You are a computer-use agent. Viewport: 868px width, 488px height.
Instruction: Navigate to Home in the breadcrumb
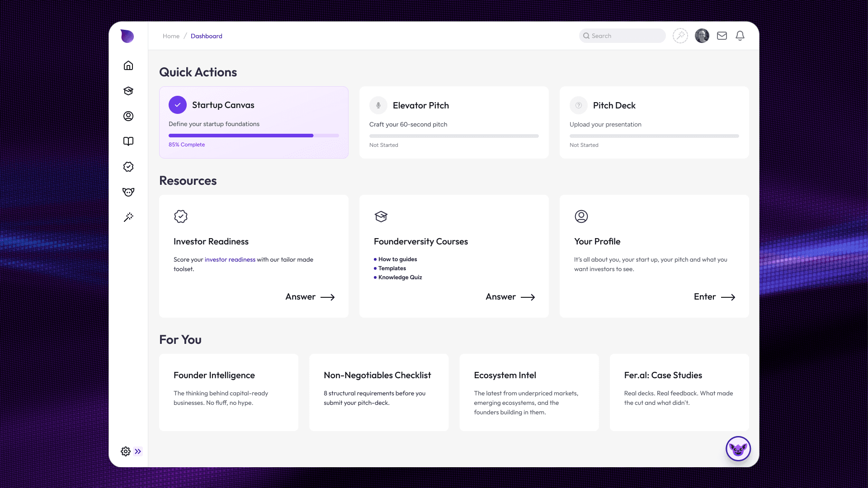pos(171,36)
